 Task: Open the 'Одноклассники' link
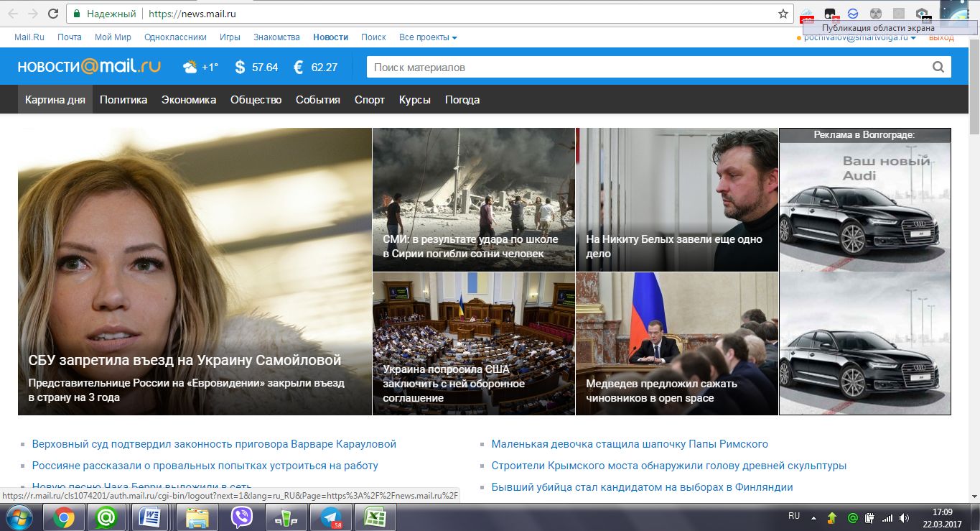pyautogui.click(x=175, y=37)
